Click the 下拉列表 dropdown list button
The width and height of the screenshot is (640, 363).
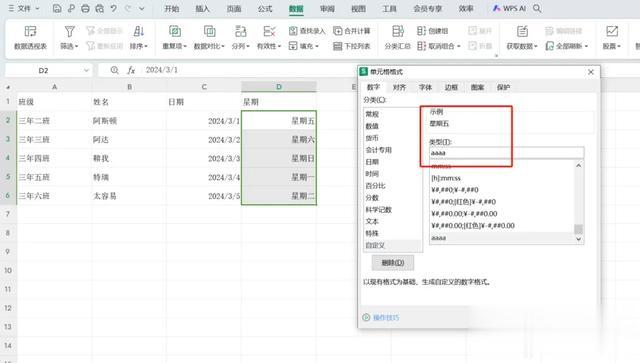tap(352, 46)
